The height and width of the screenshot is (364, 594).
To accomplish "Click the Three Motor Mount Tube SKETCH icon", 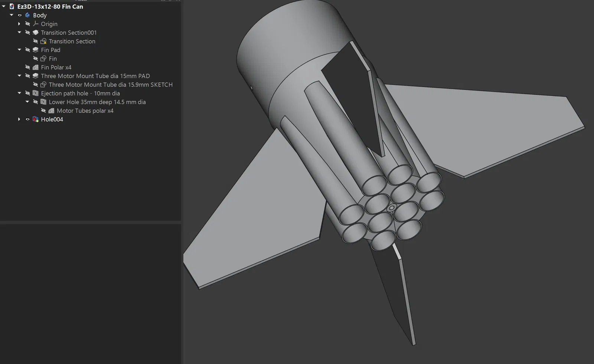I will pyautogui.click(x=43, y=85).
